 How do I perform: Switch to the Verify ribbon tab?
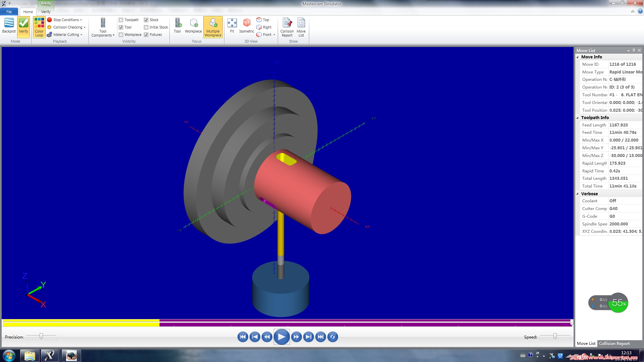(46, 12)
